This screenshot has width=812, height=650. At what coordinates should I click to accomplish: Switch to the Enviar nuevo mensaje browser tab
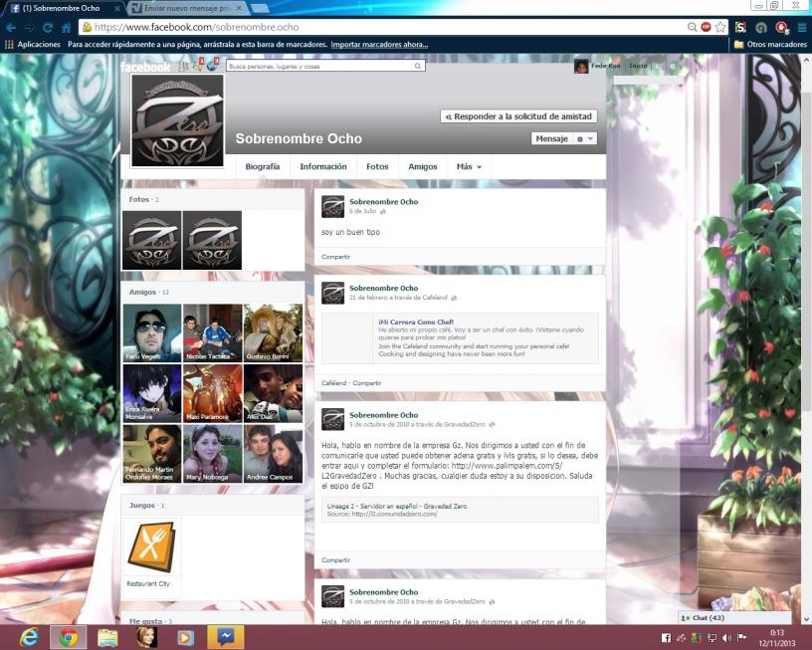tap(187, 8)
